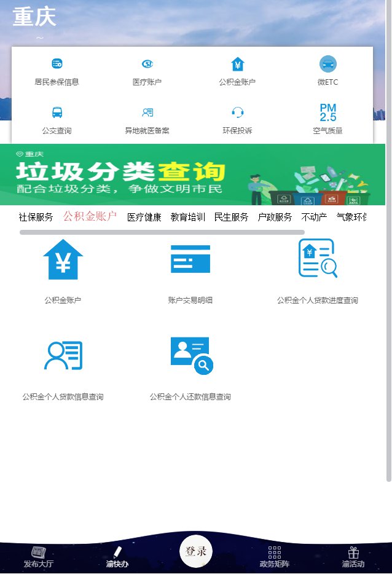Screen dimensions: 392x574
Task: Switch to the 社保服务 tab
Action: pyautogui.click(x=36, y=217)
